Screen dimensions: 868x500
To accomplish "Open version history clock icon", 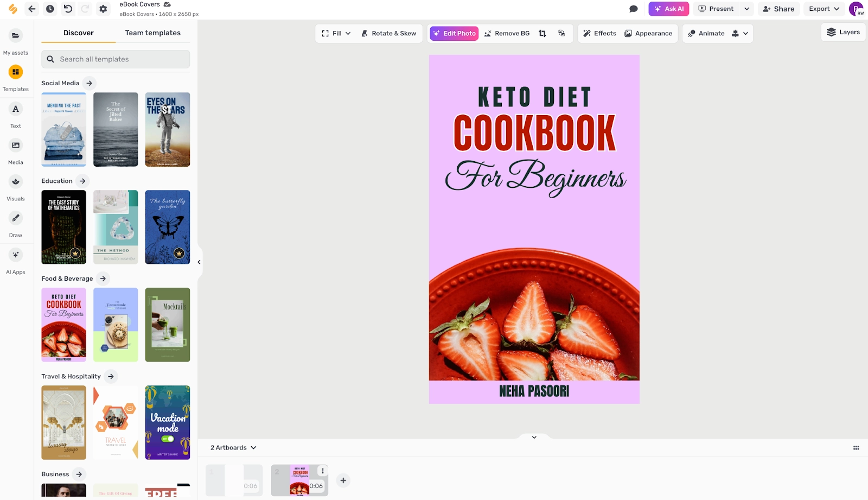I will coord(50,9).
